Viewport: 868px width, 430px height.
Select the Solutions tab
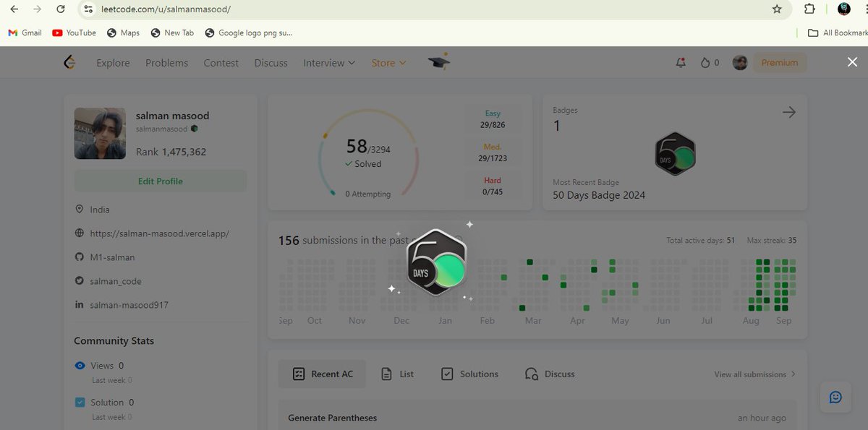pos(469,374)
